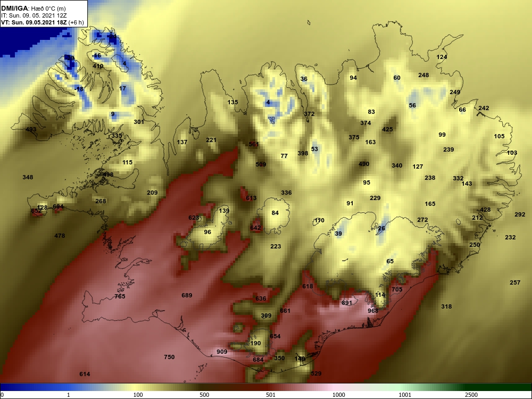This screenshot has width=532, height=399.
Task: Click the map value 909
Action: (222, 352)
